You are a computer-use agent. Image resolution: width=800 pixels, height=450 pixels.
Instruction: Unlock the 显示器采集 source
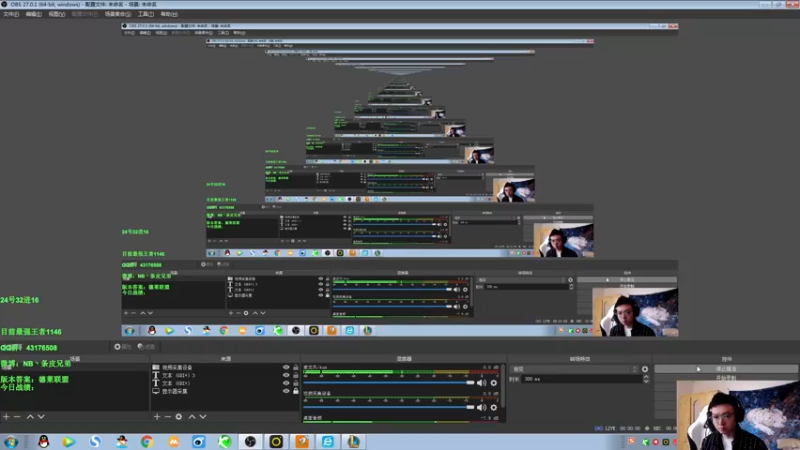[x=295, y=391]
